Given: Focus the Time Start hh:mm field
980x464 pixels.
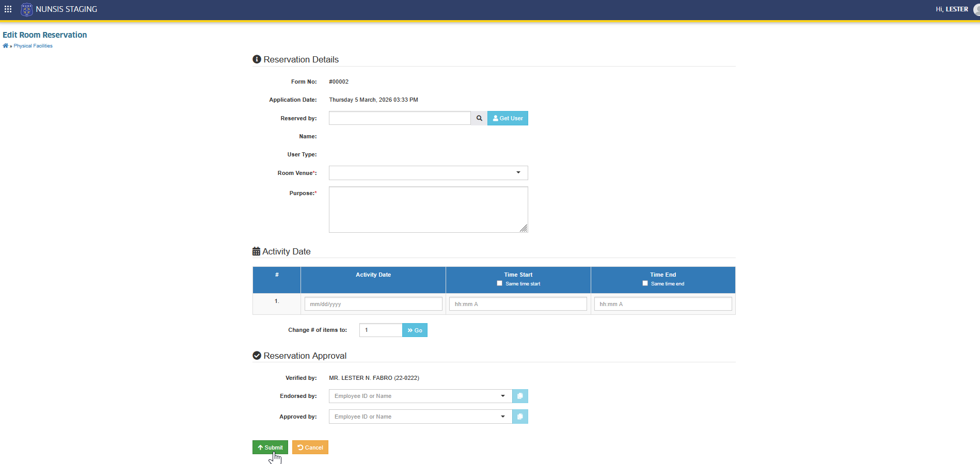Looking at the screenshot, I should click(x=518, y=304).
